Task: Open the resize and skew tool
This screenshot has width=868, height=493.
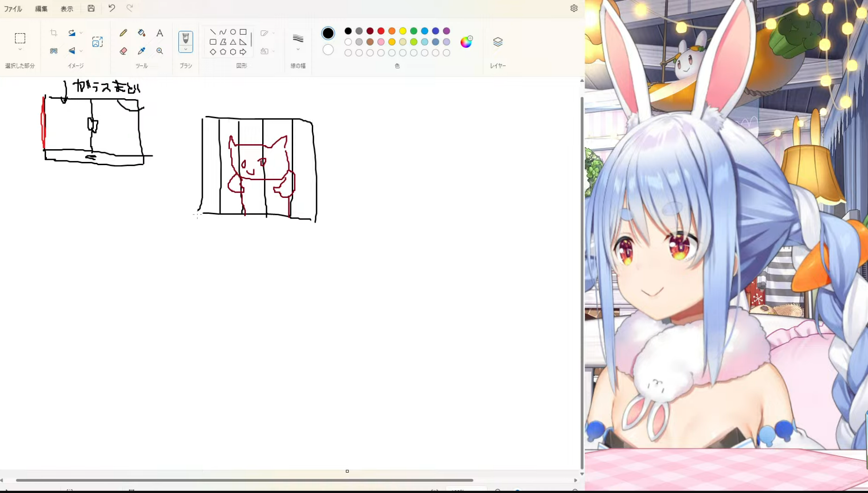Action: click(x=97, y=42)
